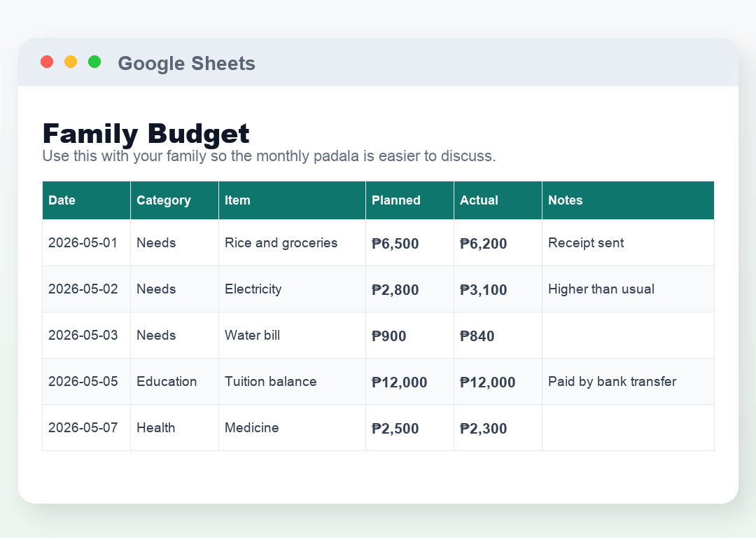The image size is (756, 538).
Task: Select the Education category cell
Action: (174, 382)
